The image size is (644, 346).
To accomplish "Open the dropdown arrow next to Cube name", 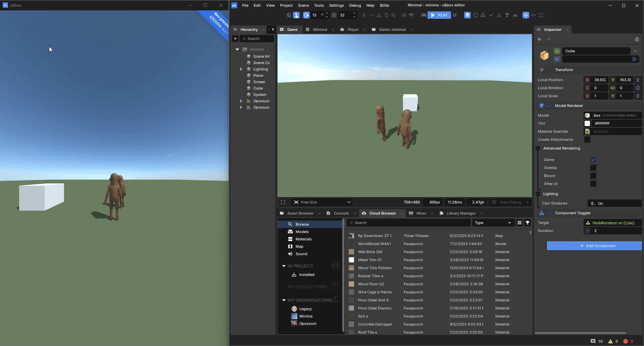I will click(635, 51).
